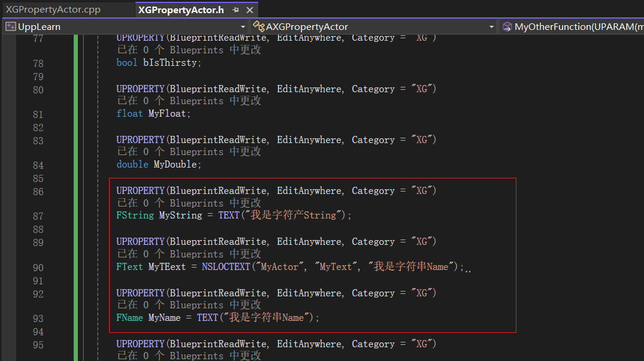Click line number 90
Screen dimensions: 644x361
point(38,268)
